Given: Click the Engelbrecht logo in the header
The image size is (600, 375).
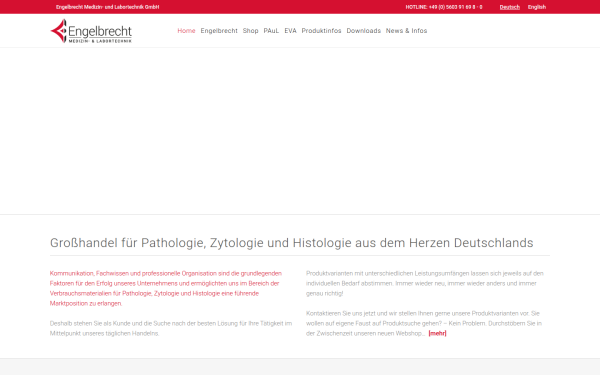Looking at the screenshot, I should pos(91,31).
